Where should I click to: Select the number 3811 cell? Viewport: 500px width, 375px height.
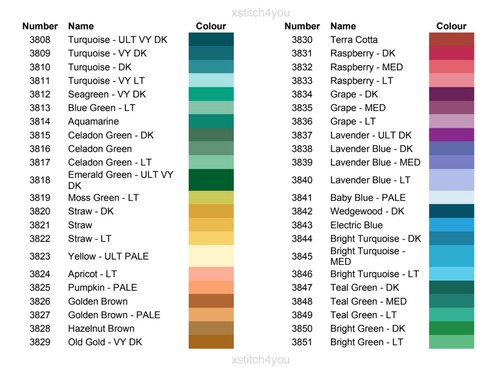40,81
